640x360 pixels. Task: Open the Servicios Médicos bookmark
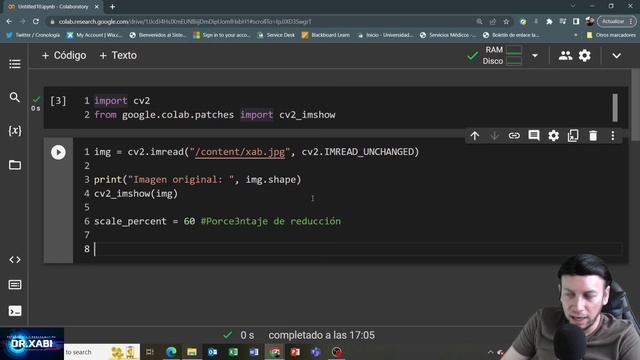click(x=448, y=35)
